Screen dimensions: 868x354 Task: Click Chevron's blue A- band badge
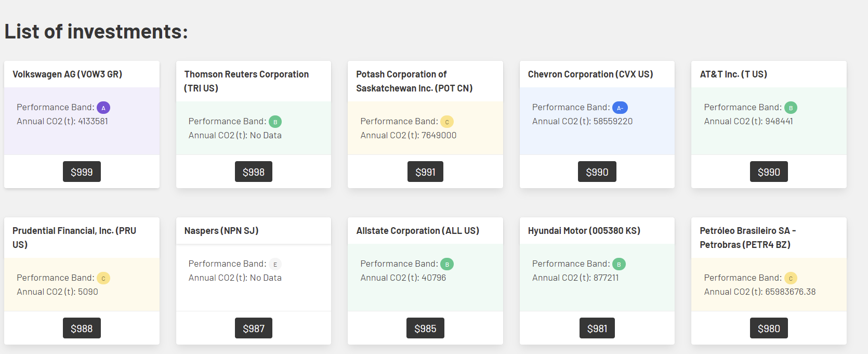620,108
